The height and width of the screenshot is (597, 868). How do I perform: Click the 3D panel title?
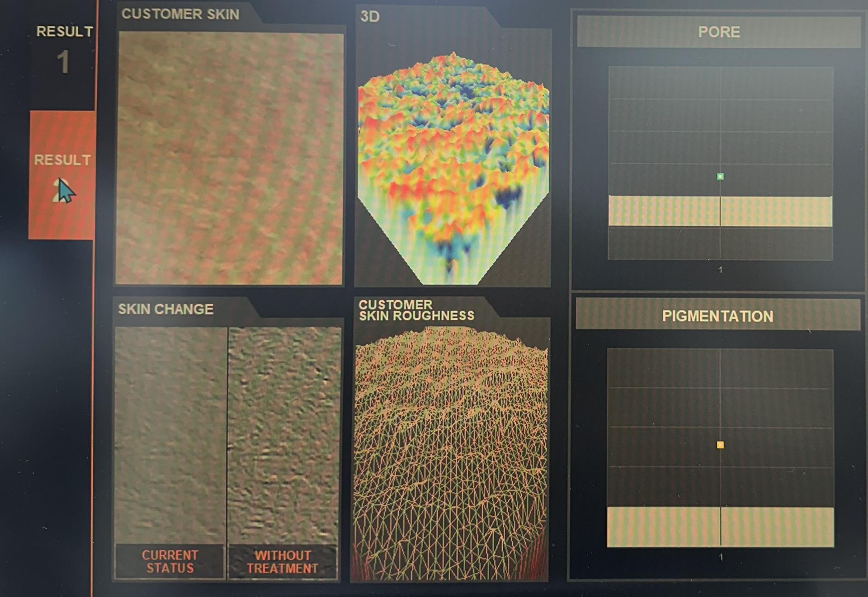pos(370,17)
